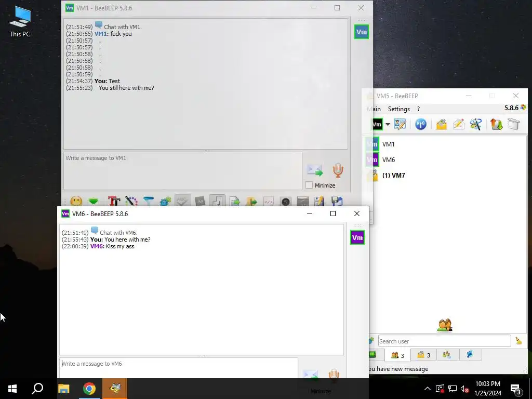This screenshot has height=399, width=532.
Task: Open the yellow envelope chat icon in VM5 toolbar
Action: (441, 124)
